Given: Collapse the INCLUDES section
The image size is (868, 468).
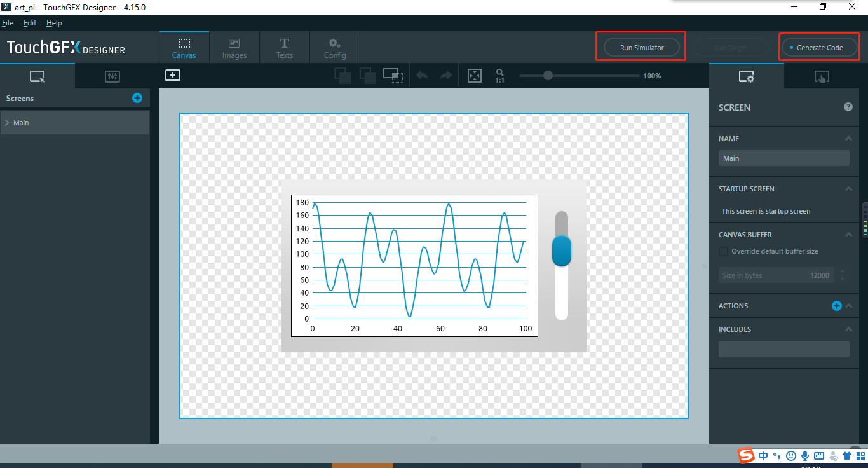Looking at the screenshot, I should point(848,329).
